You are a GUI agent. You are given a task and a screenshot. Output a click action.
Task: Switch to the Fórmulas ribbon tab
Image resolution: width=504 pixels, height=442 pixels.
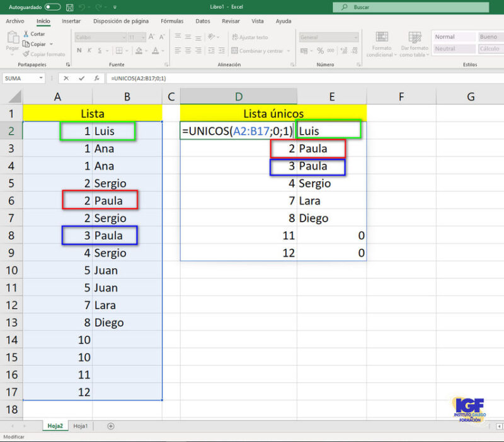[x=171, y=21]
